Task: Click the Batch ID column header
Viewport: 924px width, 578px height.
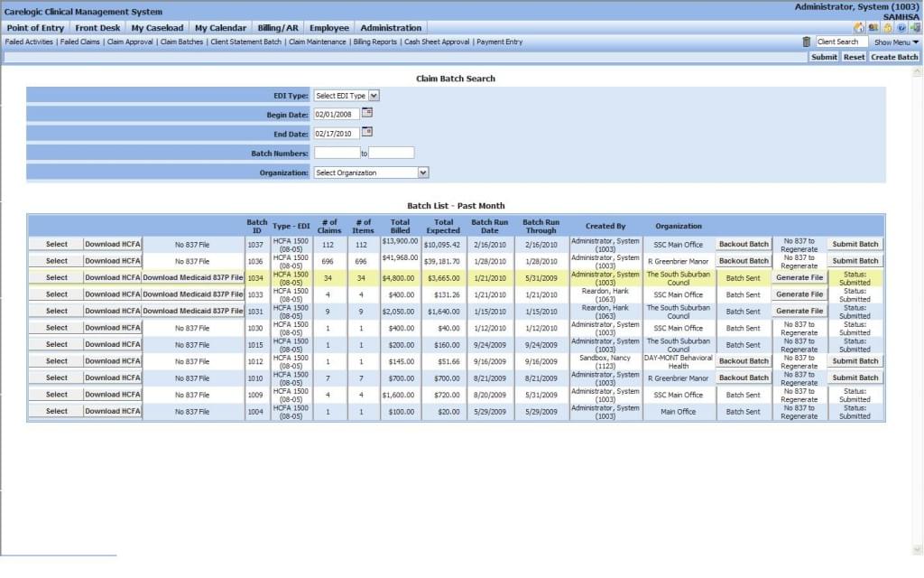Action: click(257, 226)
